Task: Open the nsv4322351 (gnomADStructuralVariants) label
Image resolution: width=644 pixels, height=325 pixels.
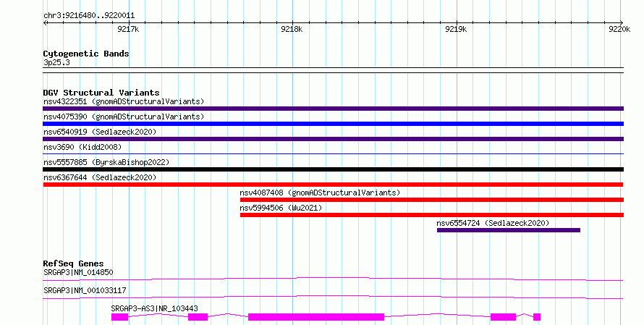Action: coord(124,101)
